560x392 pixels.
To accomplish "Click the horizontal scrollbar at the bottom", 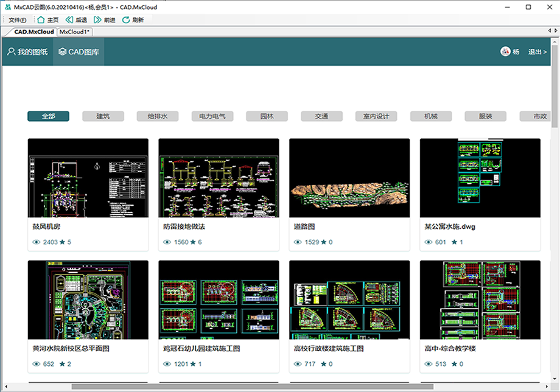I will (252, 387).
